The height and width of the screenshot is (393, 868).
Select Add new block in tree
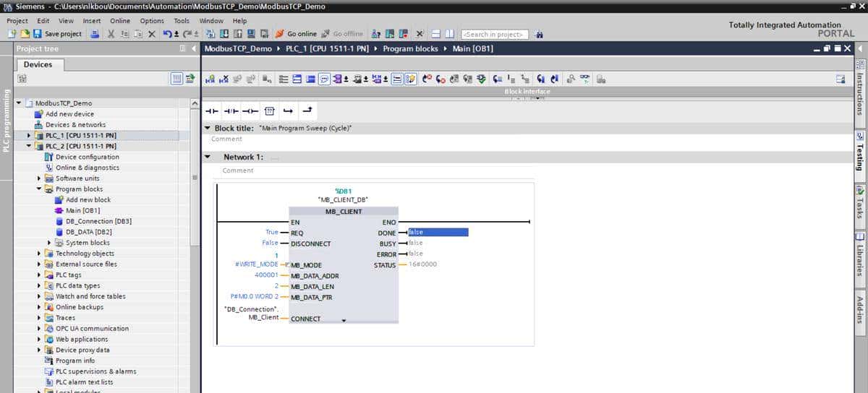pos(88,199)
